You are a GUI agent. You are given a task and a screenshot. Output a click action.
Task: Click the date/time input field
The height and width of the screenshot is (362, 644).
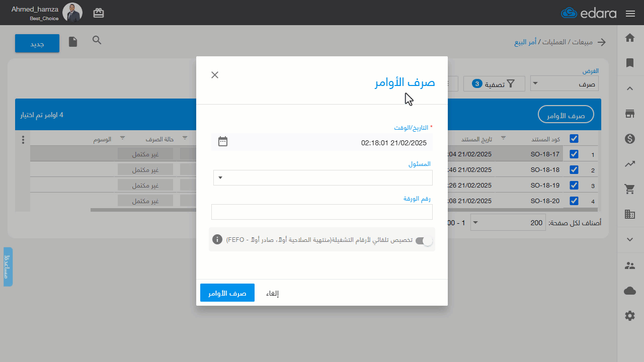point(322,143)
